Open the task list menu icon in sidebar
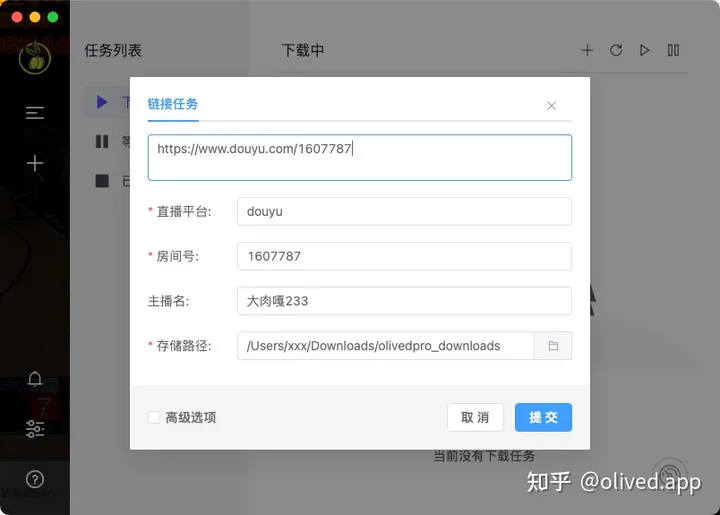This screenshot has width=720, height=515. (x=34, y=112)
